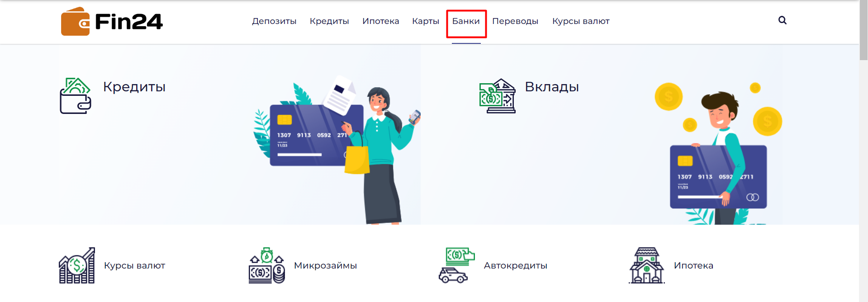
Task: Click the Курсы валют chart icon
Action: (x=77, y=265)
